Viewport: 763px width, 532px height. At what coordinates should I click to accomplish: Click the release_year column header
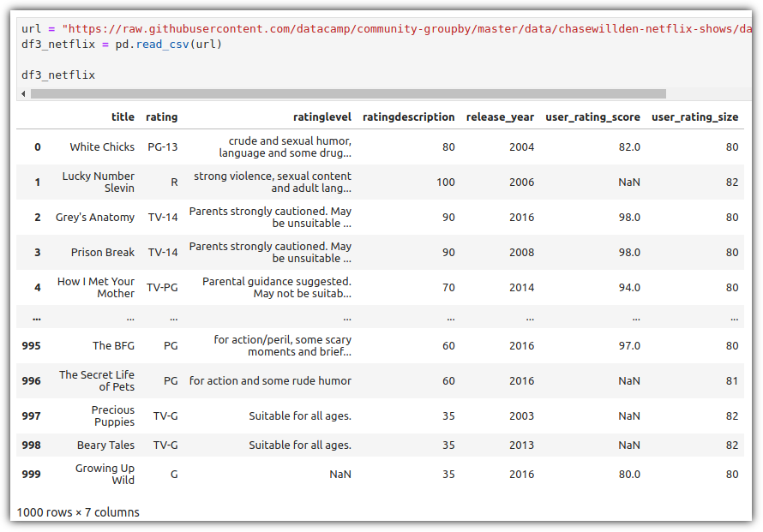(500, 117)
